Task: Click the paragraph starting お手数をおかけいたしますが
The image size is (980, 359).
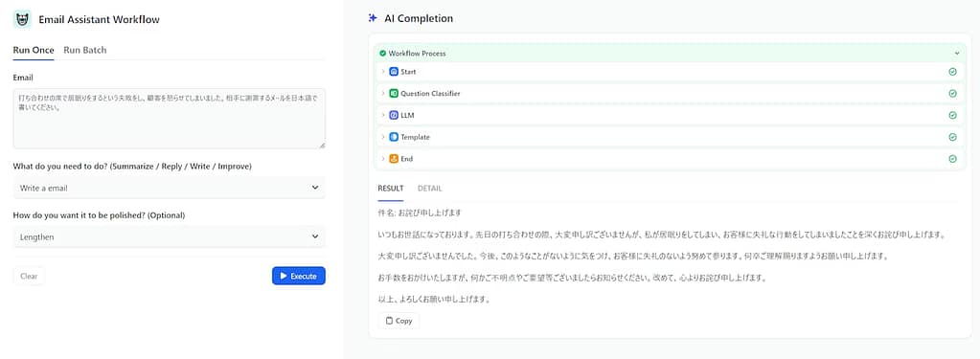Action: 572,278
